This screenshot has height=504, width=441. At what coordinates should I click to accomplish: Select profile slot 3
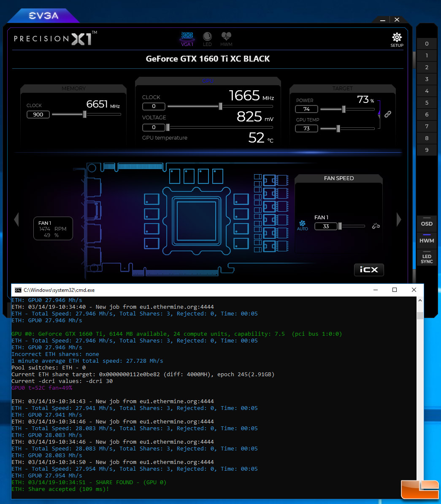[x=427, y=79]
